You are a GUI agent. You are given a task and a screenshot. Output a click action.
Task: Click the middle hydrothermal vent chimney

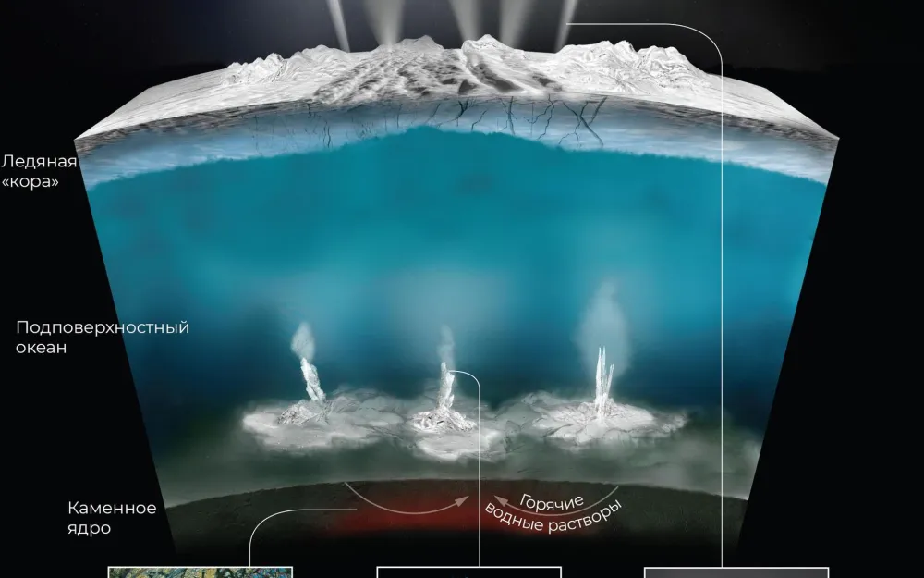coord(445,398)
